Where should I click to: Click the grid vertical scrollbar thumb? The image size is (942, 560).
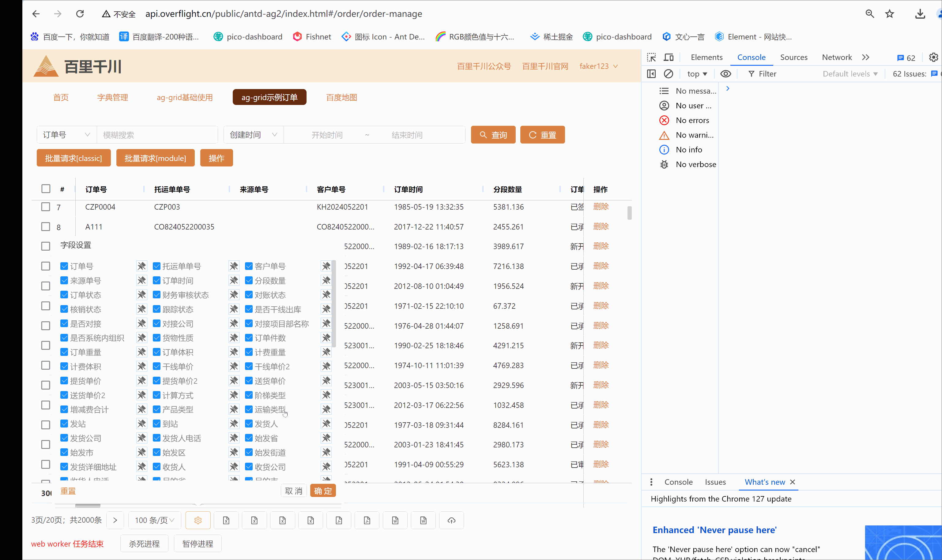(x=629, y=212)
